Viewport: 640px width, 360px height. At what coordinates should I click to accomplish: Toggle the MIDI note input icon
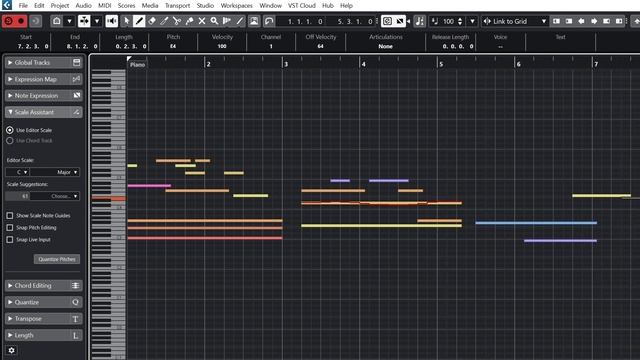coord(419,21)
